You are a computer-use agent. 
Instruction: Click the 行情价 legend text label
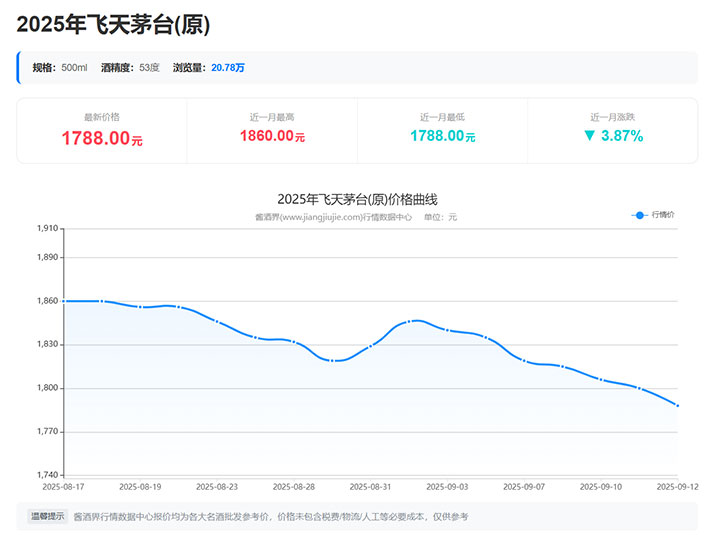click(663, 215)
